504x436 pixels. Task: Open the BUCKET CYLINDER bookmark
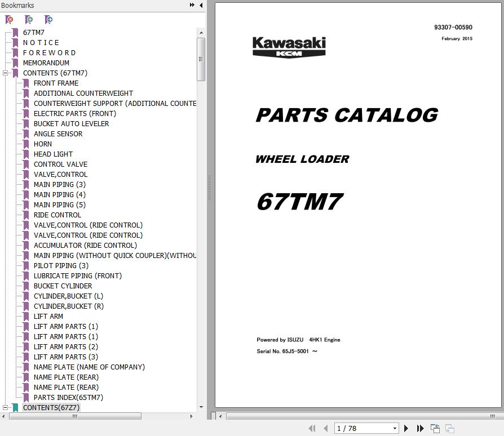(x=63, y=286)
